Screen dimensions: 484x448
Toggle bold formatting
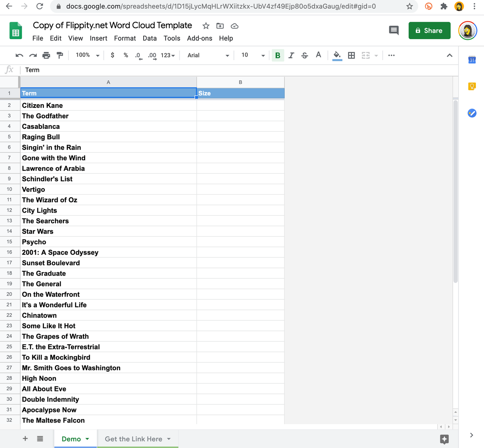coord(277,55)
